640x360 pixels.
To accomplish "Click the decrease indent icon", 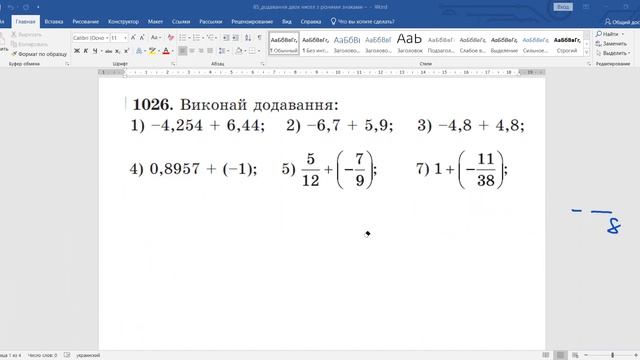I will click(226, 38).
